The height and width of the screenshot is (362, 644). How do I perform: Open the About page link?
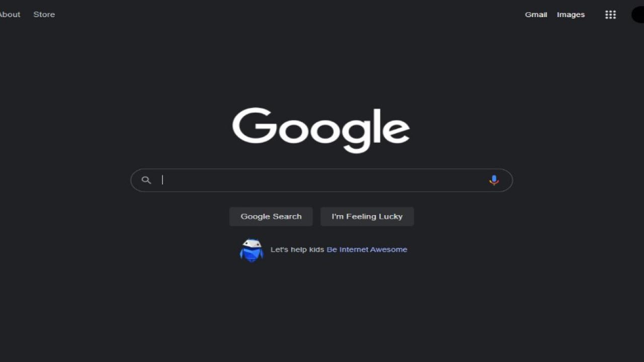10,15
